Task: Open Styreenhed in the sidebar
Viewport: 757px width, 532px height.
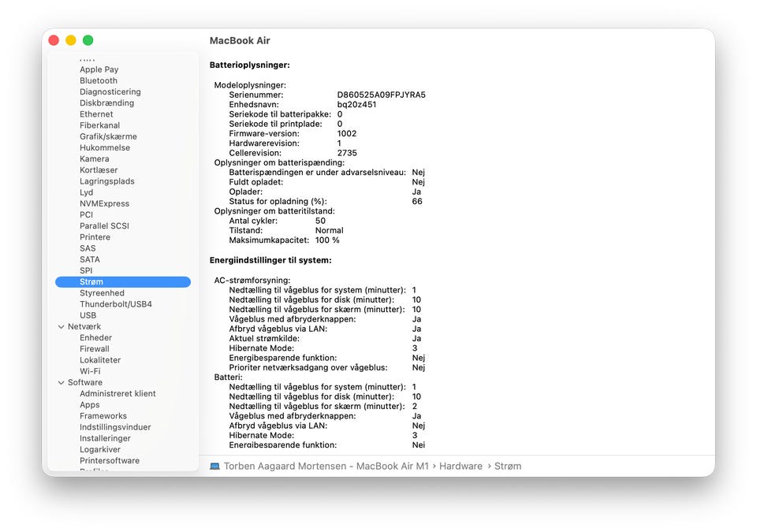Action: point(102,293)
